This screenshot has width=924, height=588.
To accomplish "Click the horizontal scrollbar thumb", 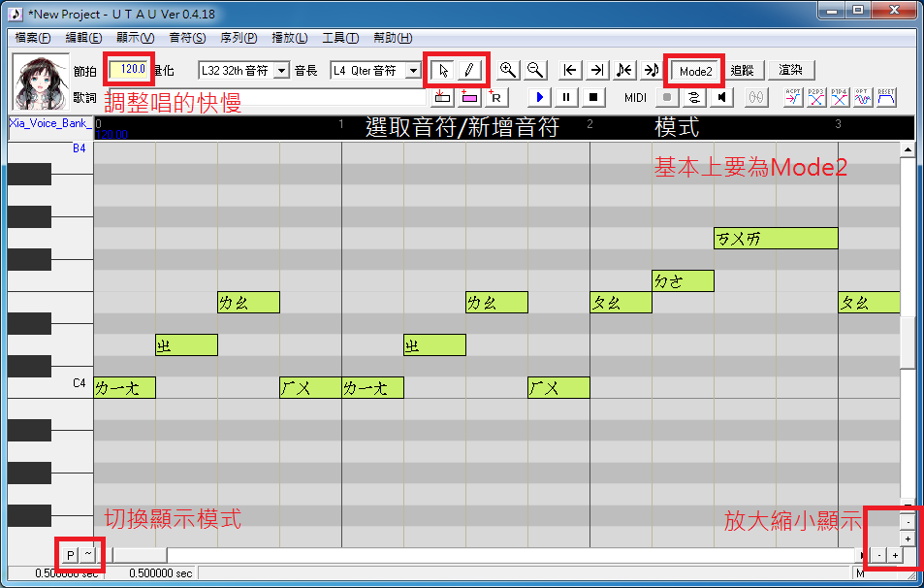I will tap(141, 555).
